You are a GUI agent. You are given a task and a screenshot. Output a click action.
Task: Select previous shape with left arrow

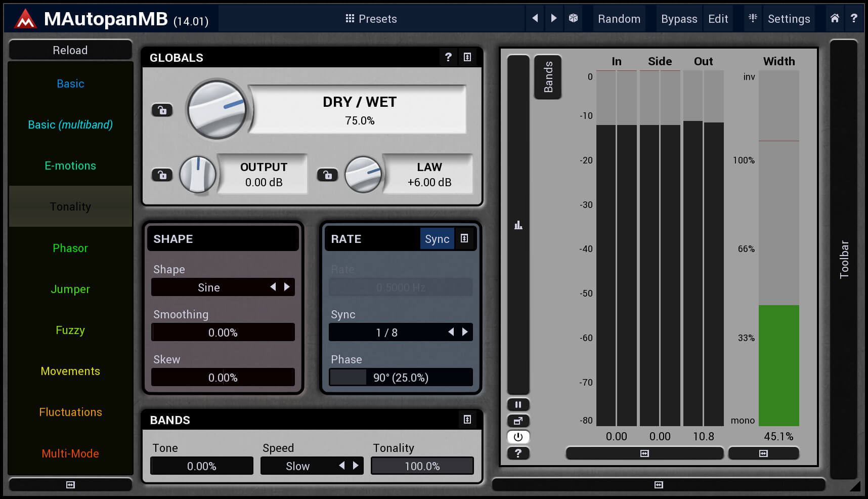point(273,287)
